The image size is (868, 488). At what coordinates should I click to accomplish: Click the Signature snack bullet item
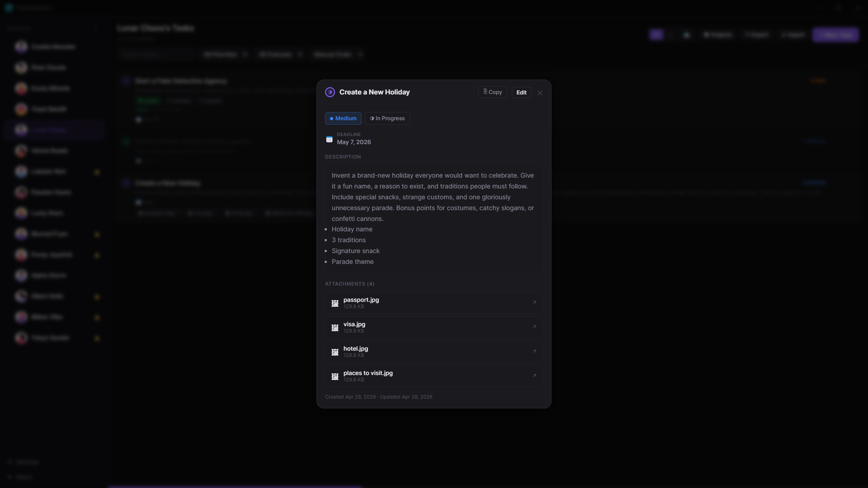click(x=356, y=251)
